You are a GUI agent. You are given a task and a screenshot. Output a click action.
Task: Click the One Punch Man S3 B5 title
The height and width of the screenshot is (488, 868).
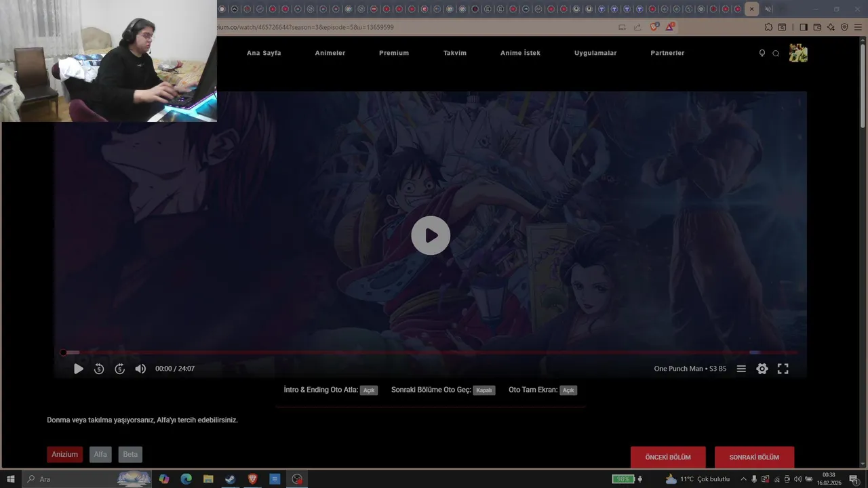[x=690, y=369]
